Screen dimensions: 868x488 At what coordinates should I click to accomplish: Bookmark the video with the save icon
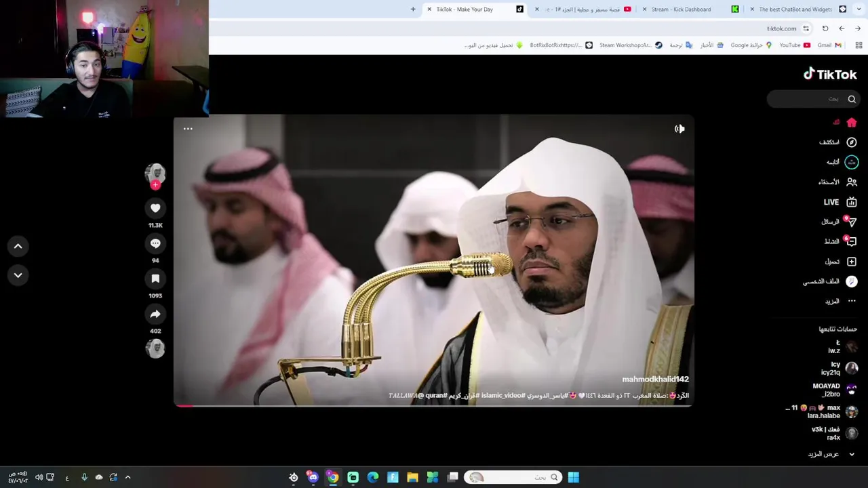tap(155, 279)
